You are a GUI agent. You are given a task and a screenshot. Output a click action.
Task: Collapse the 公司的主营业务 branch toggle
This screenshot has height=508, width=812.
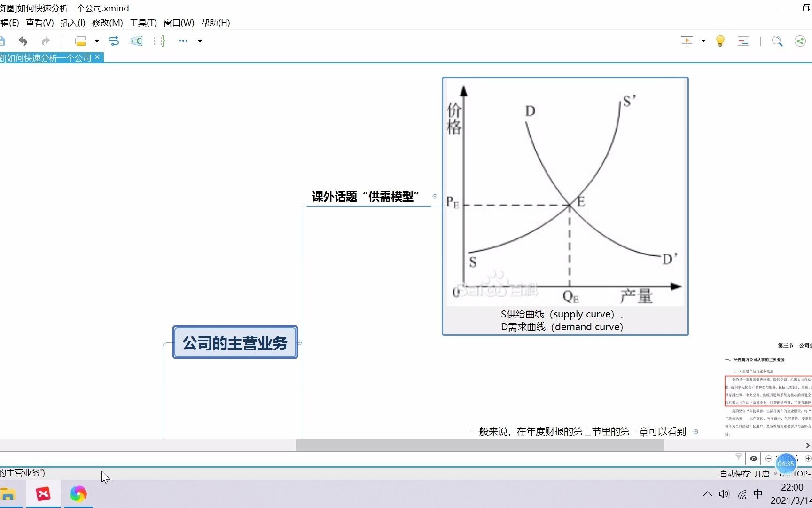point(300,342)
